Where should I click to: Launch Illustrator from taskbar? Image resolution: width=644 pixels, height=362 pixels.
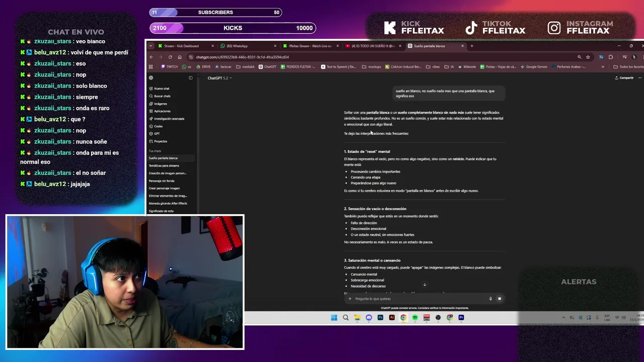(x=392, y=318)
